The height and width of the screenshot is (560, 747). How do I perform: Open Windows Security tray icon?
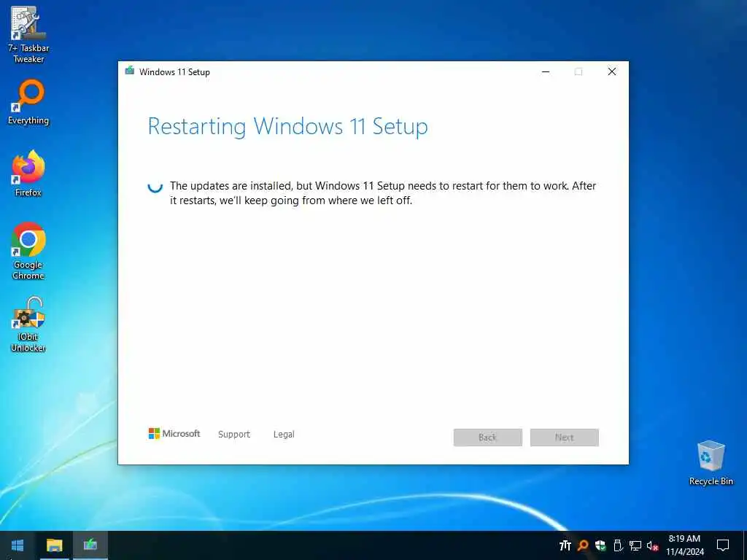600,545
